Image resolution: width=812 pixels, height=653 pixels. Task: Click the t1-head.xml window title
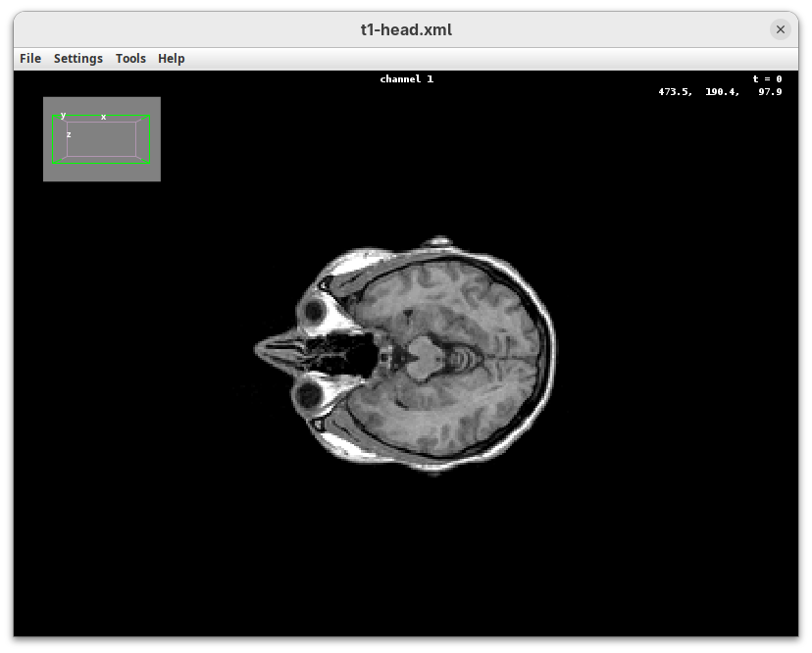[406, 29]
